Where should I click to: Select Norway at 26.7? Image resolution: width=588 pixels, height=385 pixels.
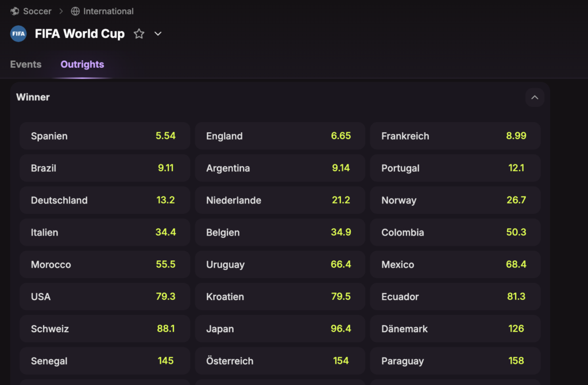point(455,200)
